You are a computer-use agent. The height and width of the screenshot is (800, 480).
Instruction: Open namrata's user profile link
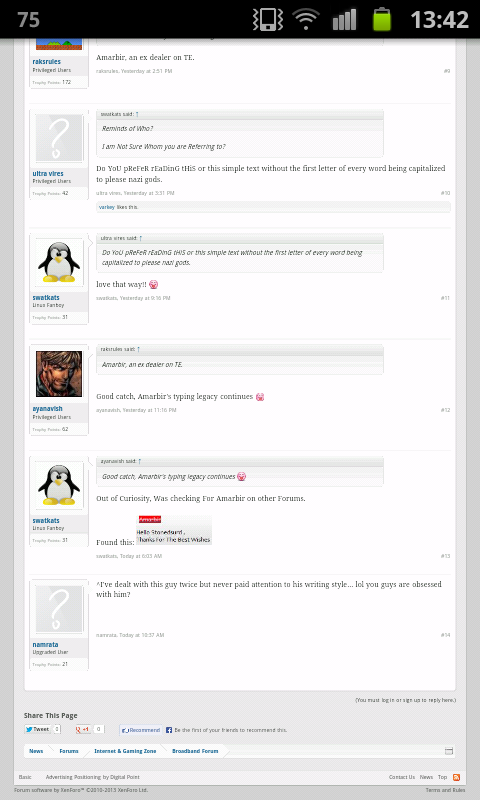[x=45, y=644]
